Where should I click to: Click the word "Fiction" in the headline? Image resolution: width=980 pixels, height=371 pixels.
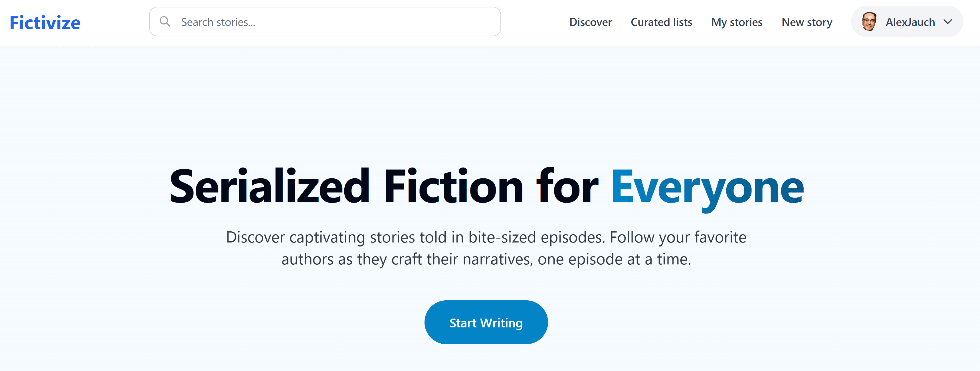pyautogui.click(x=453, y=187)
